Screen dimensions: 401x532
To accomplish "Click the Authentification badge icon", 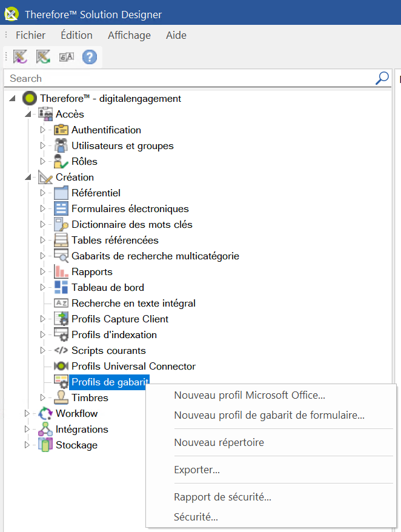I will [61, 130].
